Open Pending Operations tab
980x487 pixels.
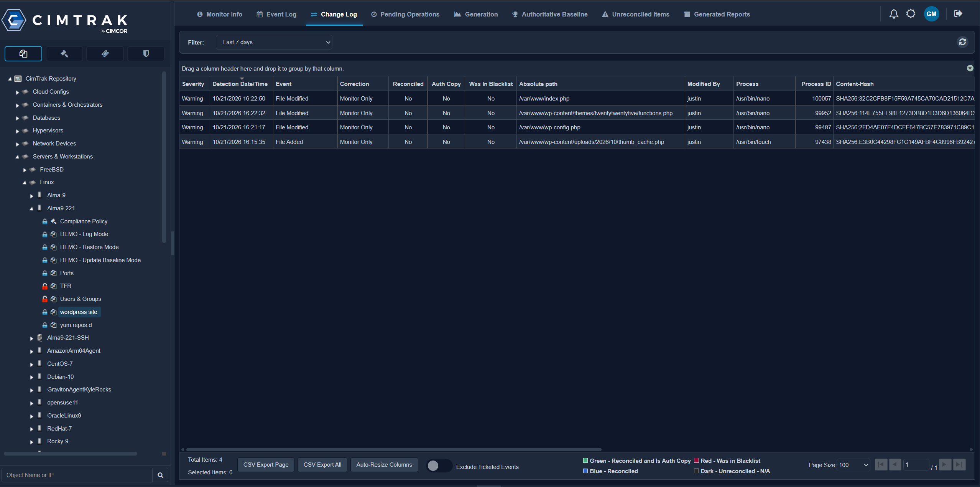coord(405,14)
